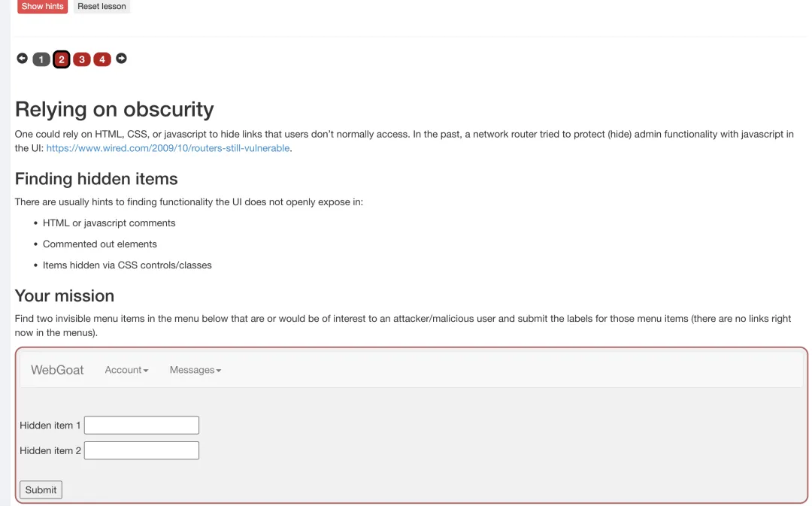Select lesson page 2 indicator
Screen dimensions: 812x506
tap(62, 59)
